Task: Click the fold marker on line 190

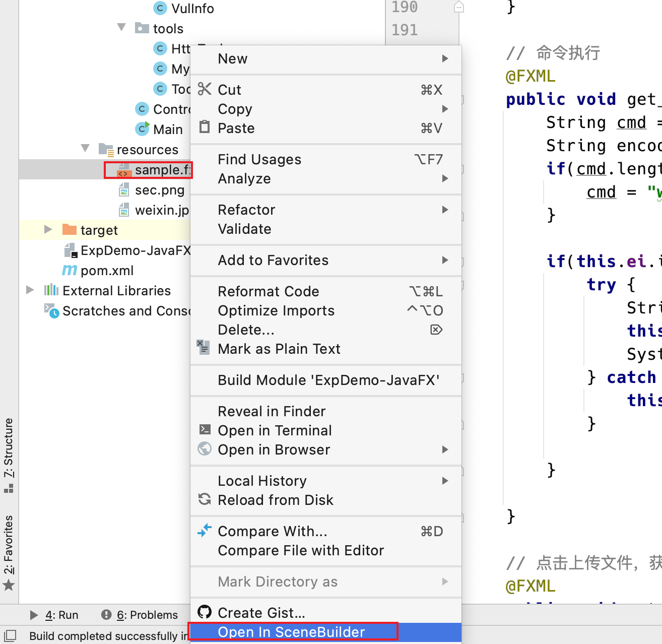Action: (459, 7)
